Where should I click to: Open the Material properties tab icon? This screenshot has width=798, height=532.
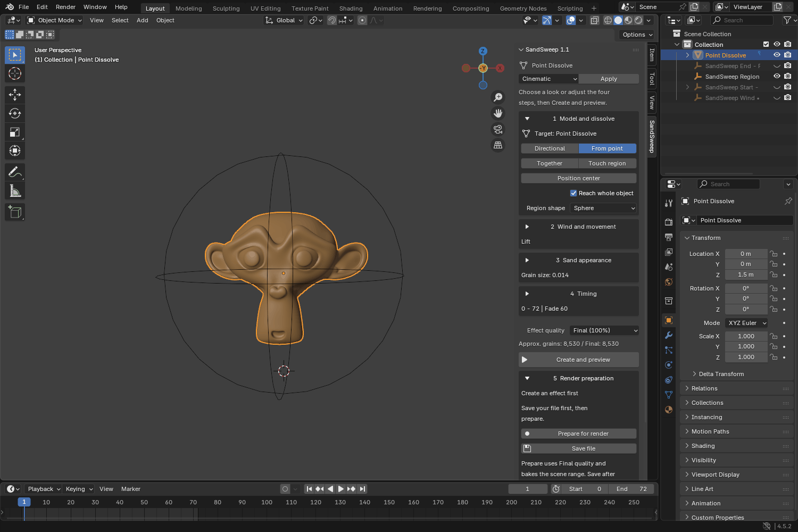(x=669, y=410)
